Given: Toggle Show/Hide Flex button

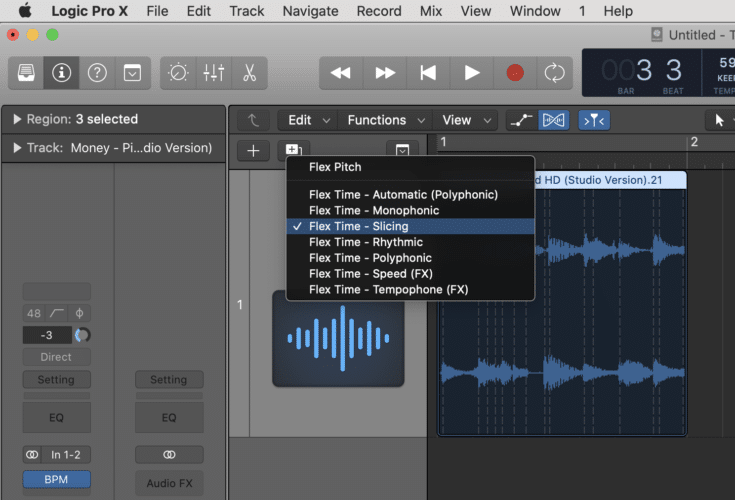Looking at the screenshot, I should click(554, 120).
